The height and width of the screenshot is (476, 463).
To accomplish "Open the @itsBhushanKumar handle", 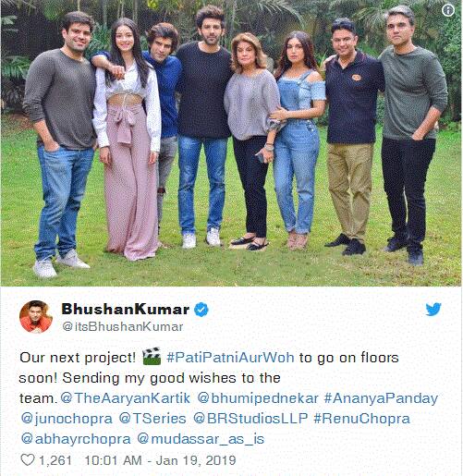I will click(123, 326).
